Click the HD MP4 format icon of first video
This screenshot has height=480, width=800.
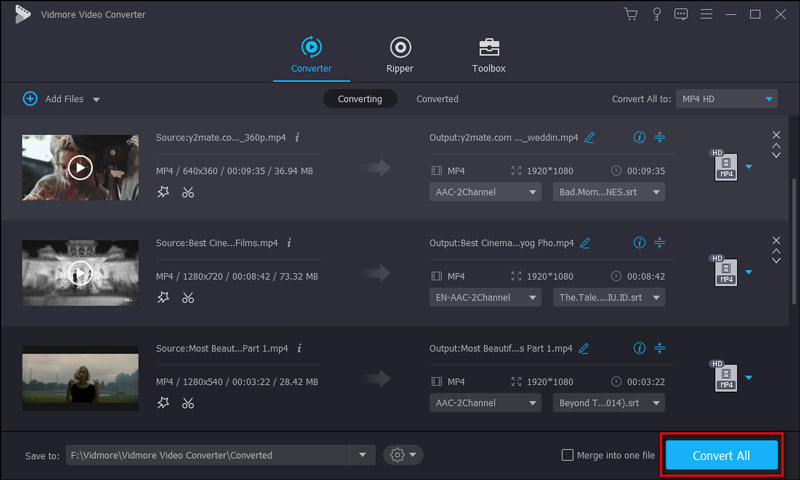point(724,166)
